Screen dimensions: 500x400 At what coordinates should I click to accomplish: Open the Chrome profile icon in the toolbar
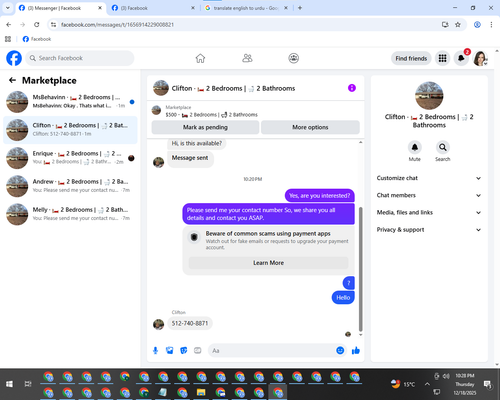pyautogui.click(x=477, y=25)
